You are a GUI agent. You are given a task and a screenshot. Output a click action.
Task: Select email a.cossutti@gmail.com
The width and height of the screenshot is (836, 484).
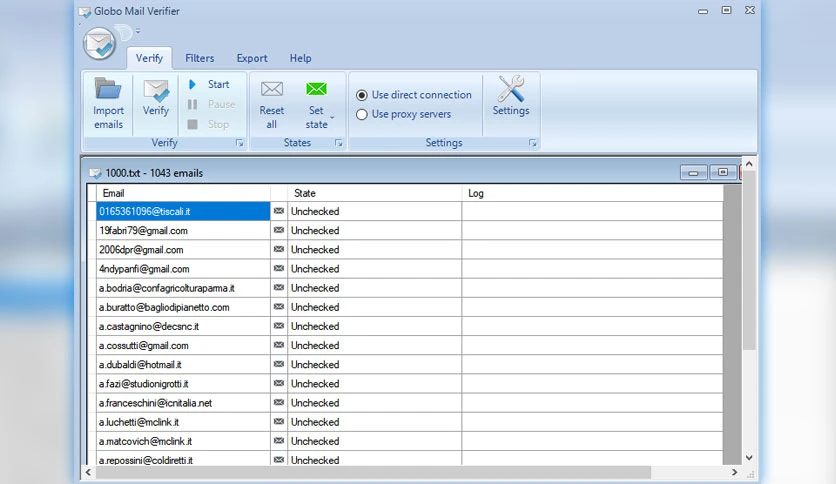183,345
